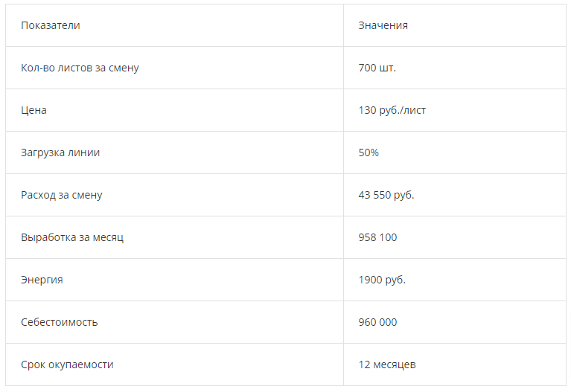Image resolution: width=571 pixels, height=392 pixels.
Task: Click the 'Расход за смену' label
Action: pyautogui.click(x=62, y=195)
